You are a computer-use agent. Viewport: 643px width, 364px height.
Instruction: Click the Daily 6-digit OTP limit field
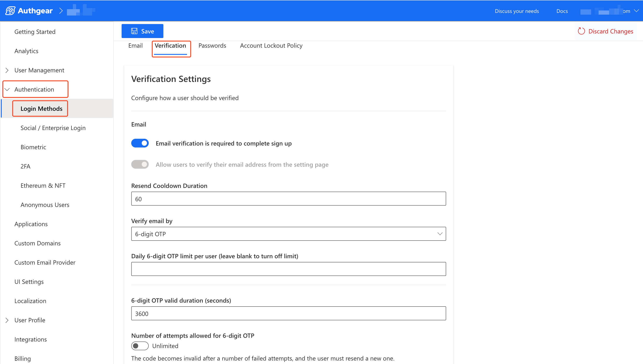pyautogui.click(x=288, y=269)
